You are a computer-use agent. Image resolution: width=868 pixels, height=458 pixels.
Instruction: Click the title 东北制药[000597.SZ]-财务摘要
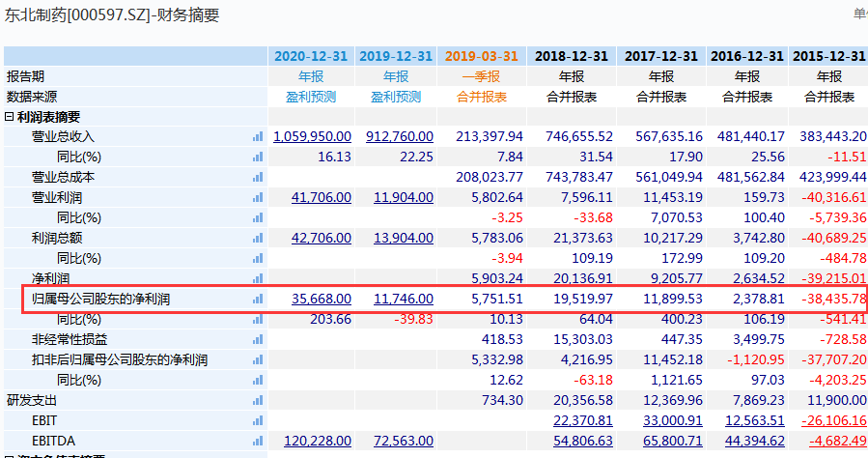click(112, 14)
